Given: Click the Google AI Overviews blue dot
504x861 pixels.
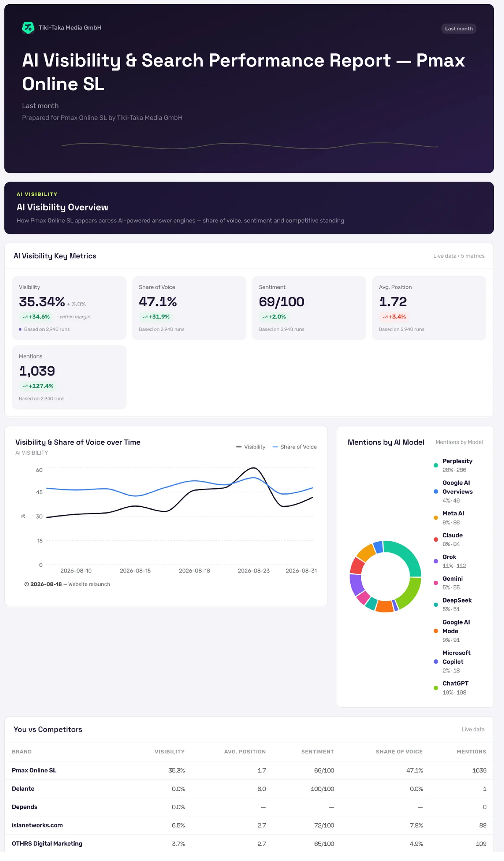Looking at the screenshot, I should [x=436, y=492].
